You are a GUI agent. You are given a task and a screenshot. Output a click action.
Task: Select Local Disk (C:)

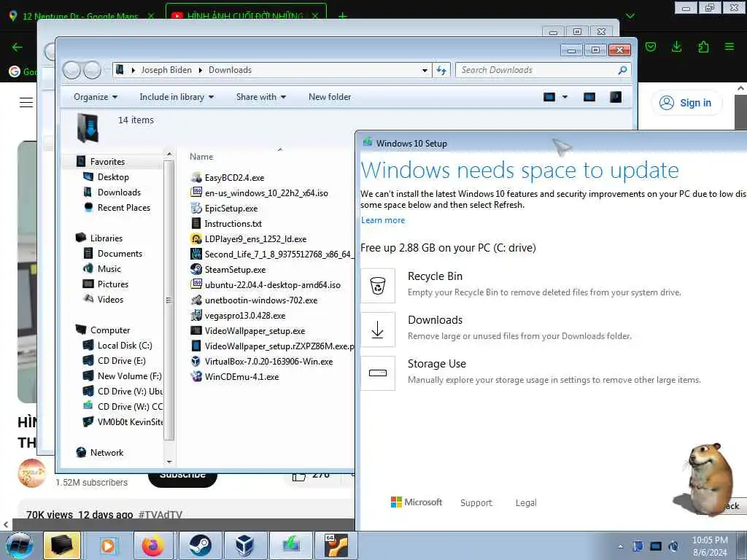125,345
